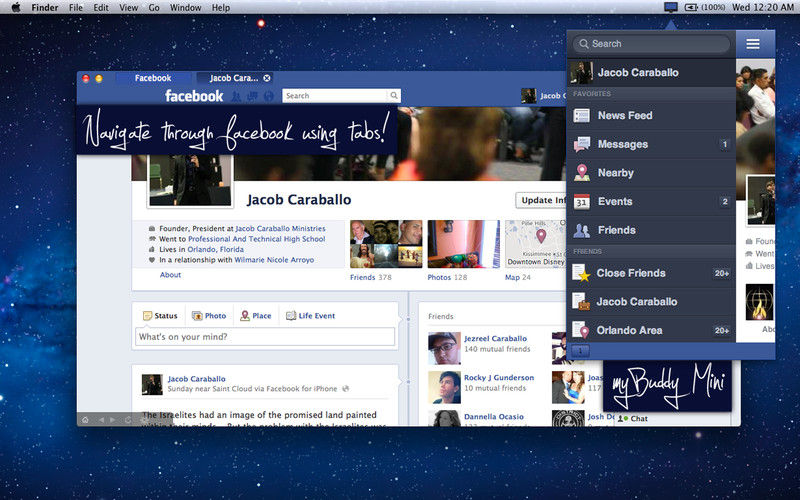Select the Place composer option

(256, 316)
